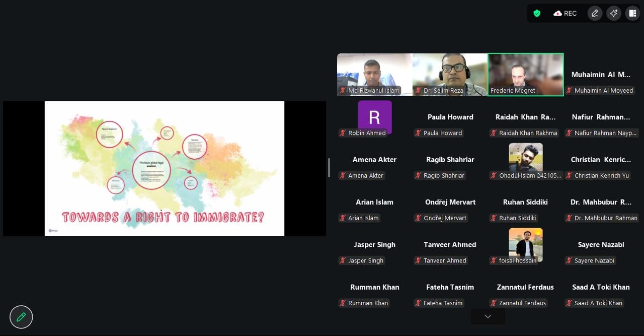This screenshot has height=336, width=644.
Task: Click the panel divider handle beside shared screen
Action: (329, 168)
